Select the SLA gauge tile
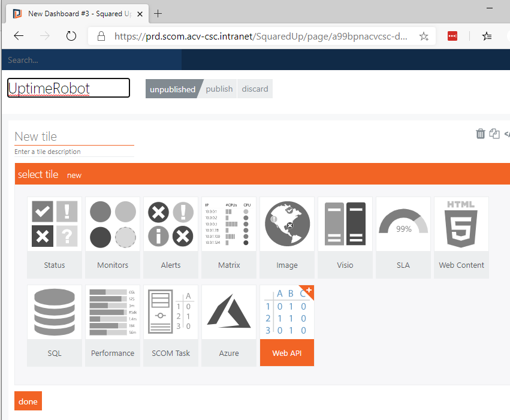This screenshot has height=420, width=510. click(403, 238)
